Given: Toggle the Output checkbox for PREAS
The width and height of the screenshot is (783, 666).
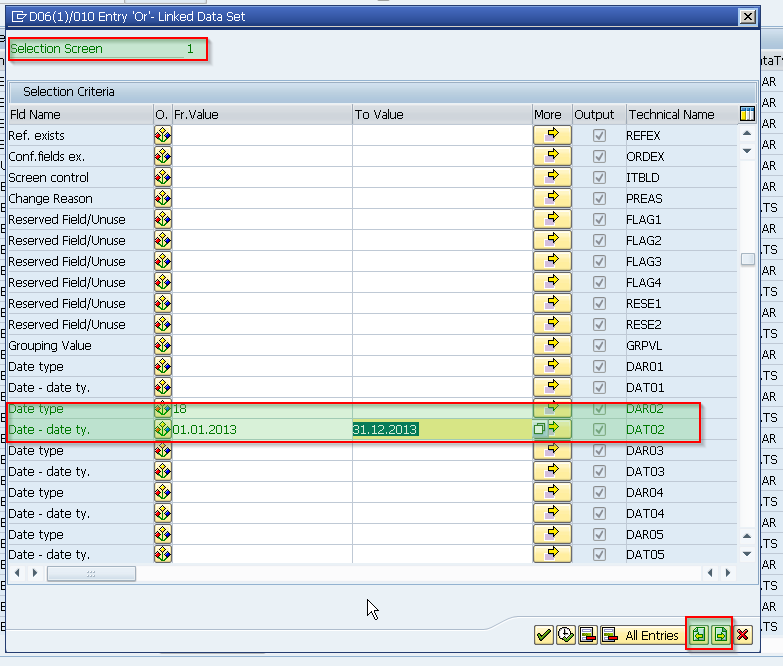Looking at the screenshot, I should point(599,198).
